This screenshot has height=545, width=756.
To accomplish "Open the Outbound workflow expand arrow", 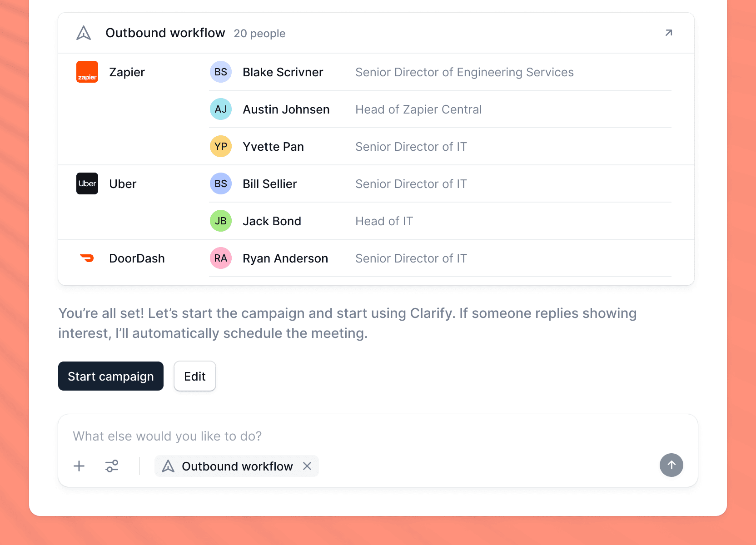I will pyautogui.click(x=668, y=33).
